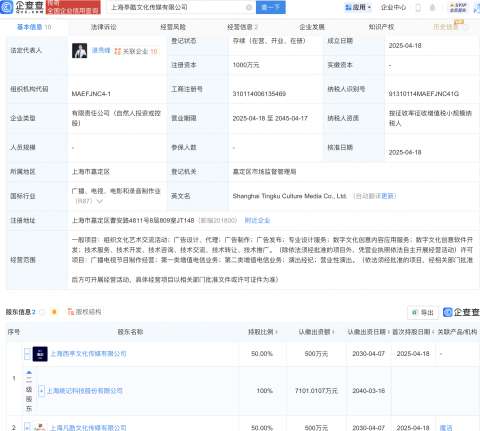
Task: Click the 导出 export button
Action: [x=423, y=312]
